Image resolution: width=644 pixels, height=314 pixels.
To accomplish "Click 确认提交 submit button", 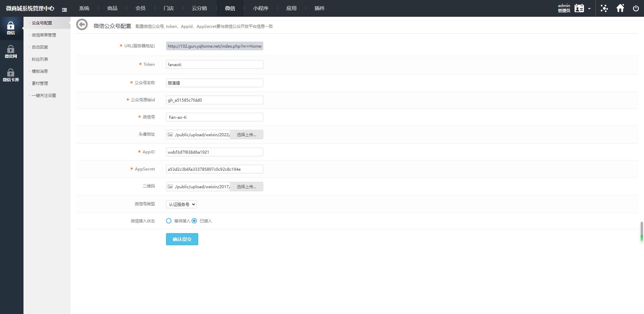I will [x=182, y=239].
